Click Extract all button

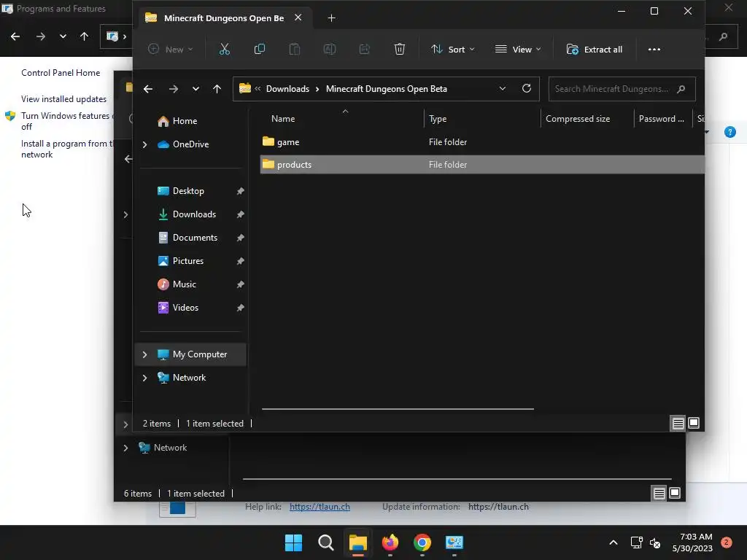pos(594,49)
